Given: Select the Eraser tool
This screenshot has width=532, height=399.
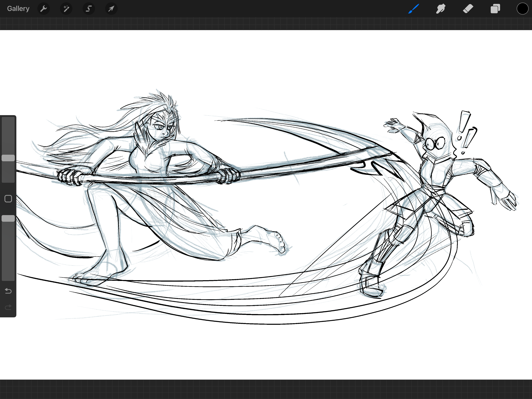Looking at the screenshot, I should pos(468,9).
